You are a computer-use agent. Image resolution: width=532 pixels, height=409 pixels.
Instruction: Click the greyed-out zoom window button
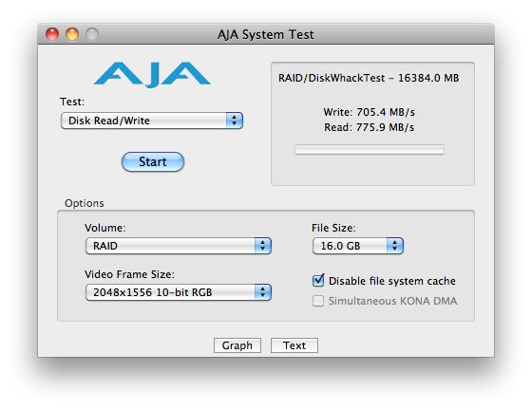[x=92, y=34]
